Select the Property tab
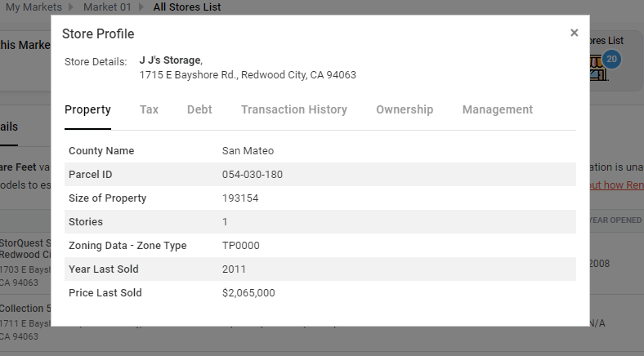The height and width of the screenshot is (356, 644). tap(87, 109)
